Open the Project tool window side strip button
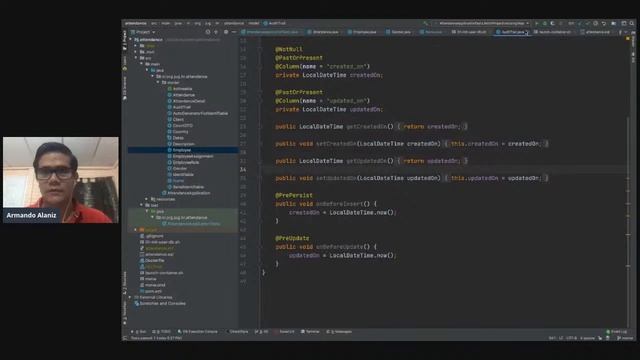Viewport: 640px width, 360px height. tap(124, 40)
